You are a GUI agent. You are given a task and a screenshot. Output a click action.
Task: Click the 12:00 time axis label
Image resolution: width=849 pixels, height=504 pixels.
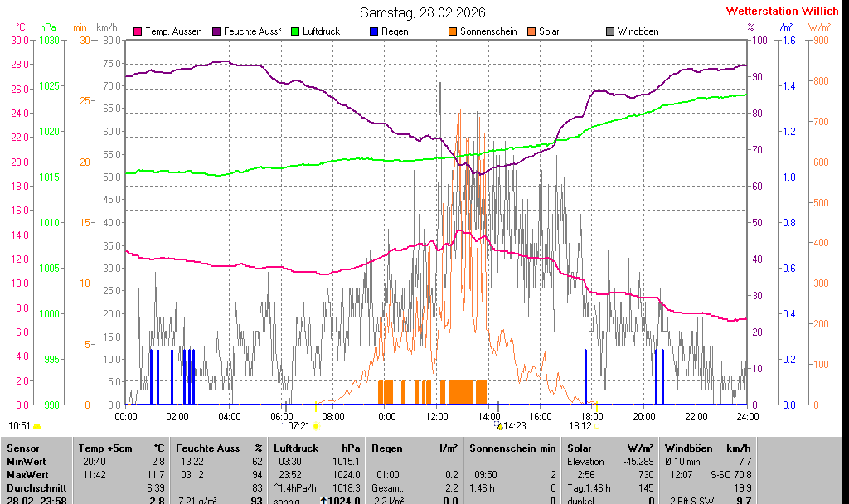[x=436, y=416]
